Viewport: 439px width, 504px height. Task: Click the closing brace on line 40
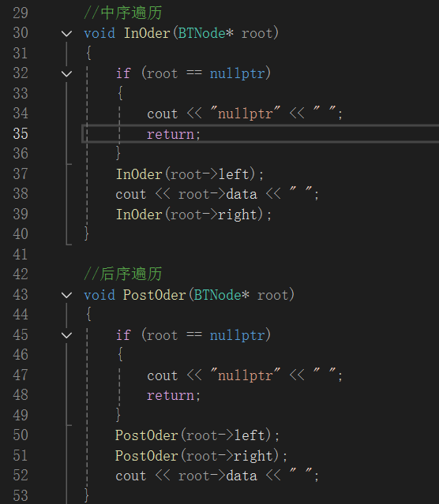coord(86,233)
